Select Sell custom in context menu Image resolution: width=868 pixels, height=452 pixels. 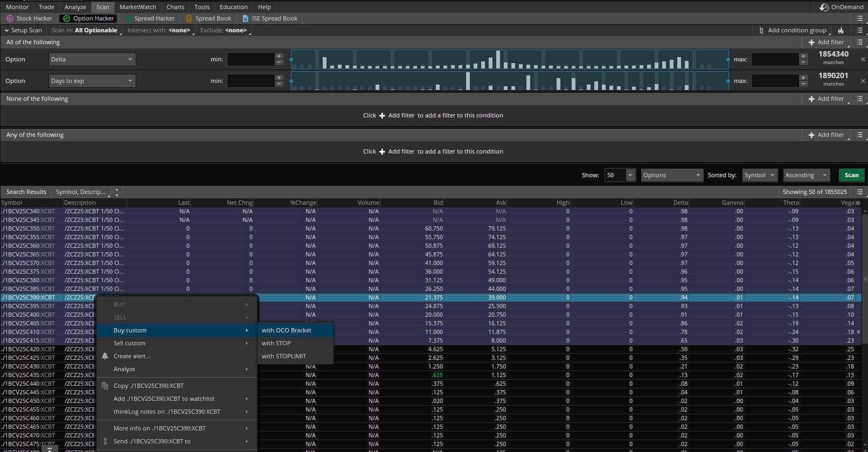coord(177,343)
